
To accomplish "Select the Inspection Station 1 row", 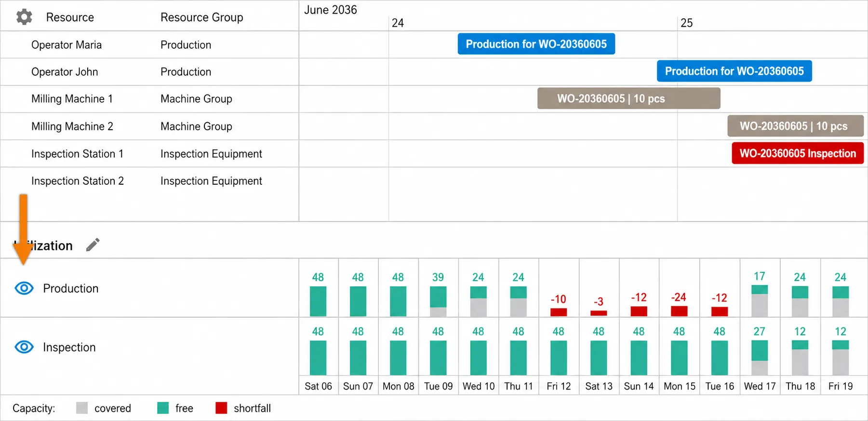I will tap(149, 154).
